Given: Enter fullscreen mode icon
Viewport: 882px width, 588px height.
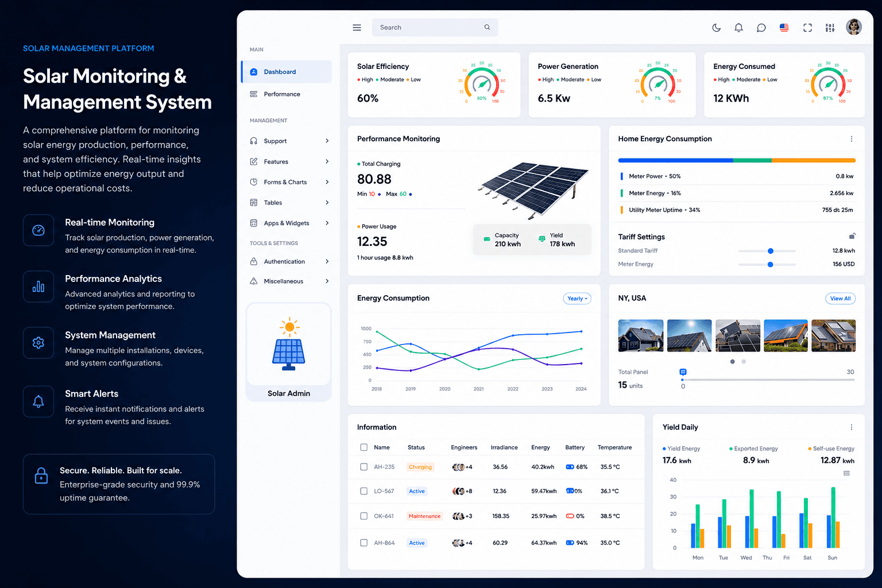Looking at the screenshot, I should click(x=807, y=28).
